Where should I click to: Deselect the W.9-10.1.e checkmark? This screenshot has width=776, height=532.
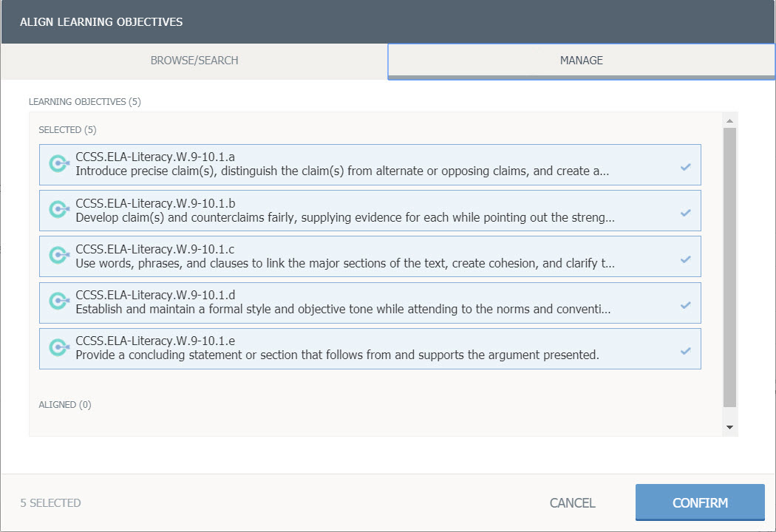pos(685,351)
